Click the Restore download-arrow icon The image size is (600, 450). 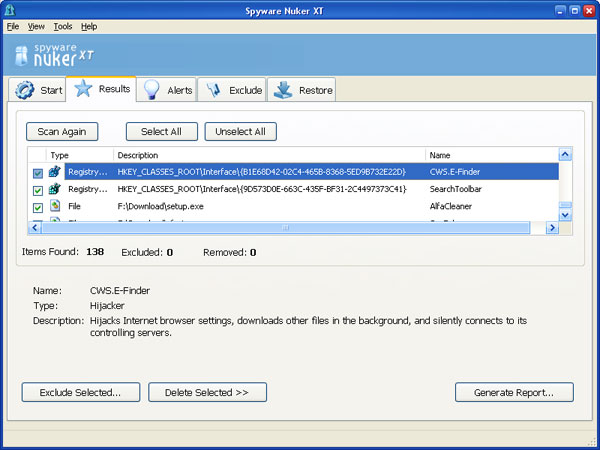point(283,90)
